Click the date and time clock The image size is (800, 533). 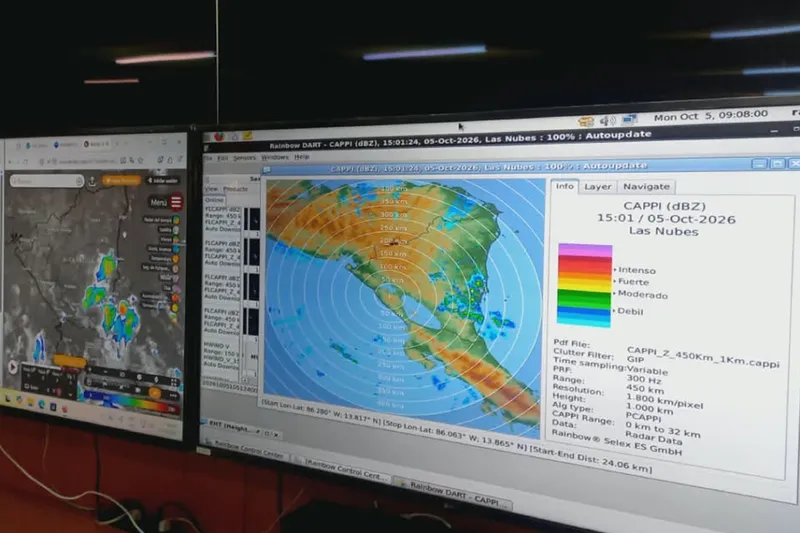click(711, 116)
